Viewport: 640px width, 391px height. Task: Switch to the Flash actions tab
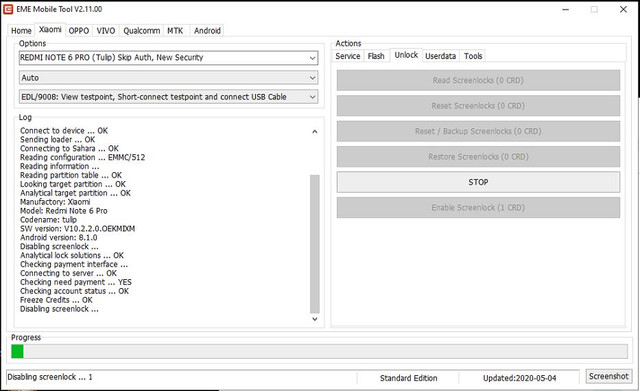pyautogui.click(x=376, y=56)
